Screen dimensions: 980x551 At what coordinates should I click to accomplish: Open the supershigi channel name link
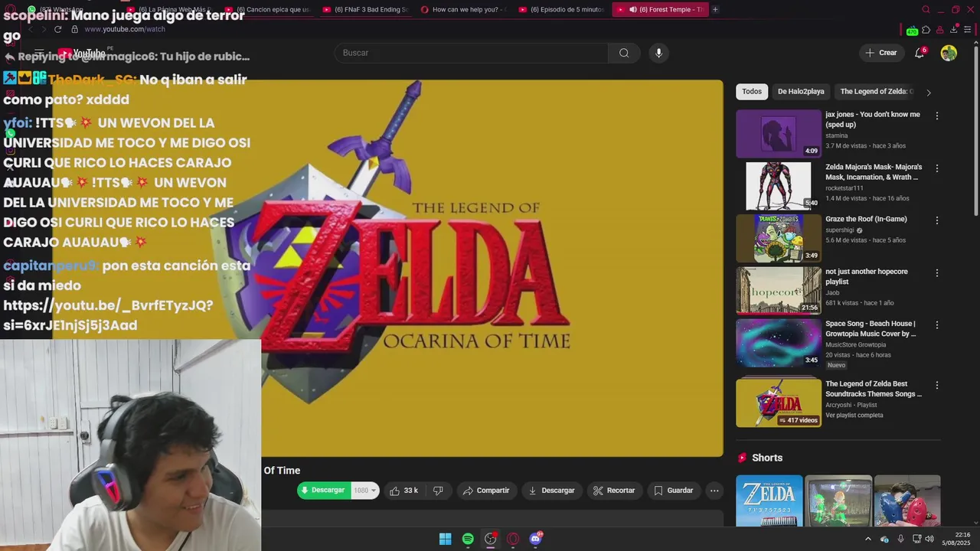(840, 230)
